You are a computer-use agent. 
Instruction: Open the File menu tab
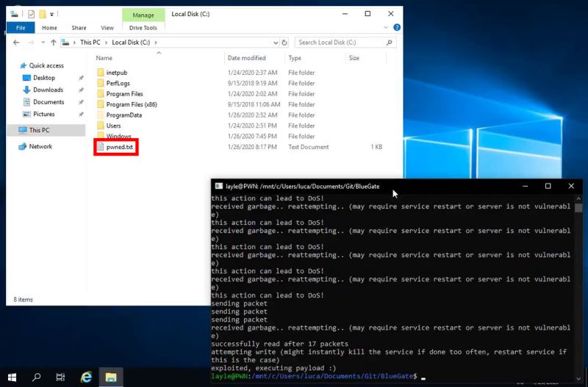pyautogui.click(x=20, y=28)
